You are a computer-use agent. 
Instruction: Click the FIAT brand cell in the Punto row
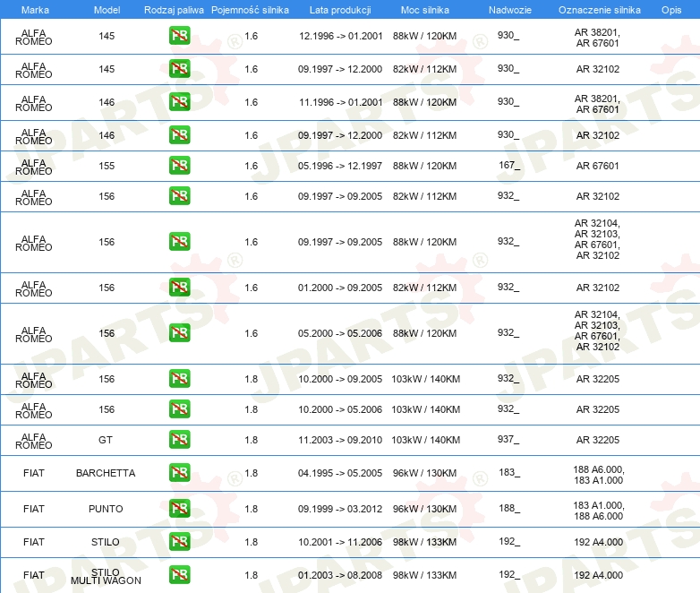[x=33, y=509]
